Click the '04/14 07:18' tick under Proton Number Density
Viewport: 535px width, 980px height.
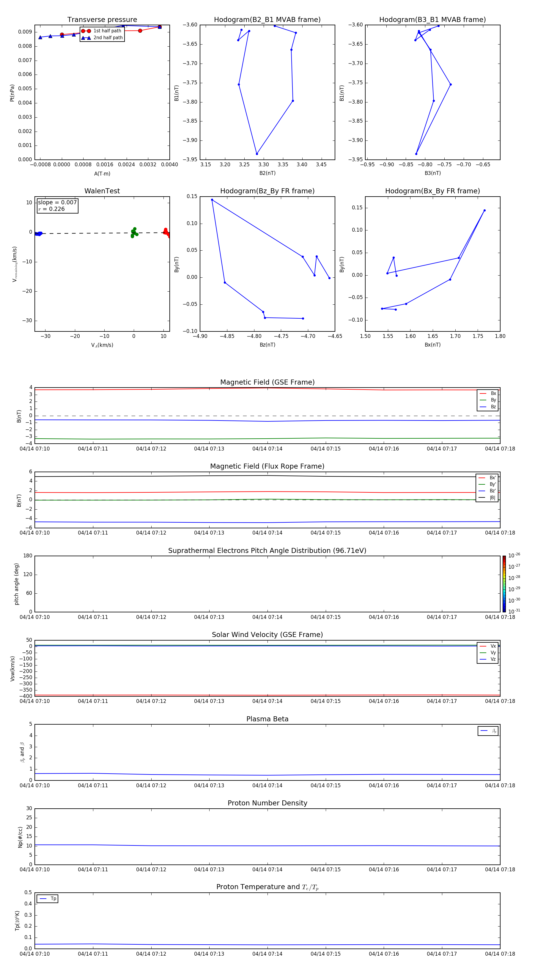coord(500,870)
